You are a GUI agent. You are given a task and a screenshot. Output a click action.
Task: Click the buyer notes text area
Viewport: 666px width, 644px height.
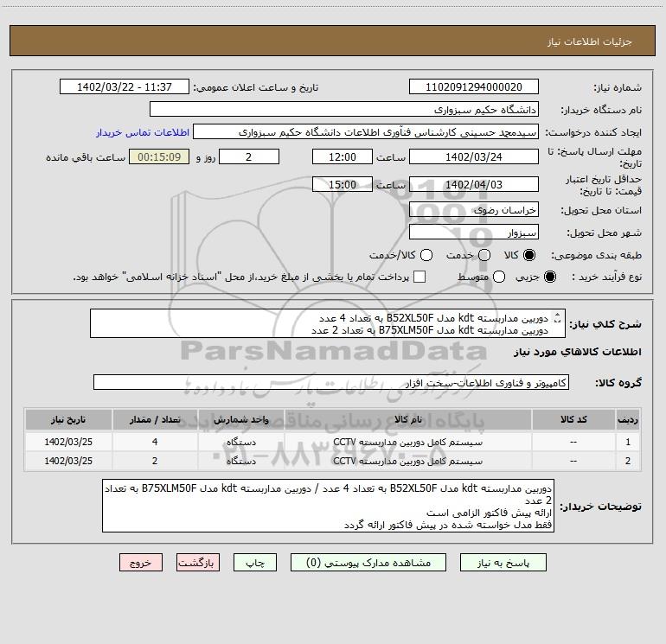click(328, 506)
